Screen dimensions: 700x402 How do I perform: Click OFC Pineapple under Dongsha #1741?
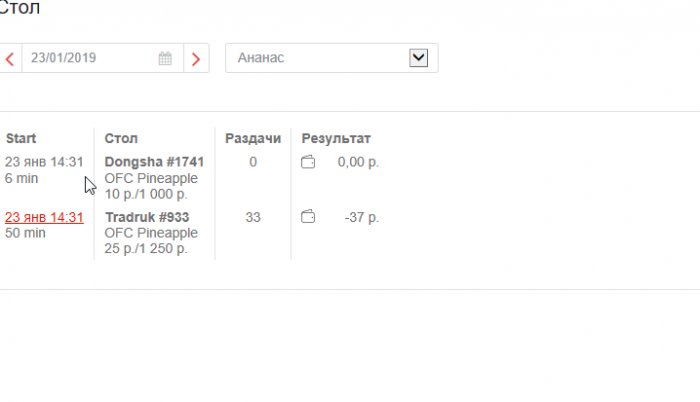(x=151, y=178)
